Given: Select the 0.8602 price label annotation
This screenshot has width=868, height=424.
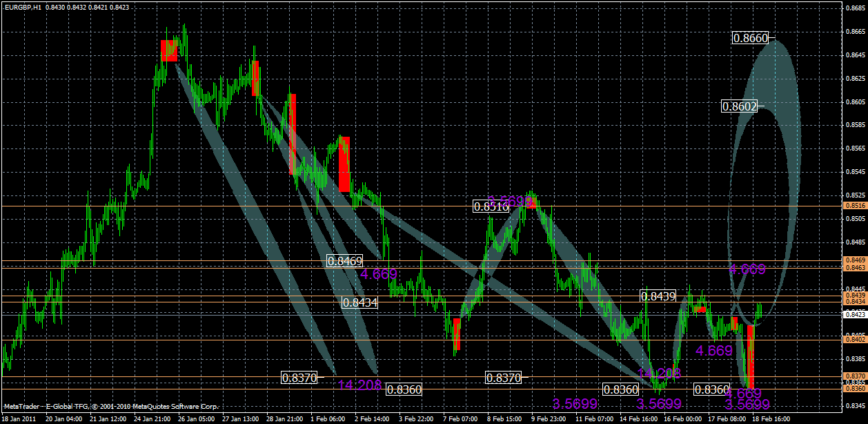Looking at the screenshot, I should 740,106.
